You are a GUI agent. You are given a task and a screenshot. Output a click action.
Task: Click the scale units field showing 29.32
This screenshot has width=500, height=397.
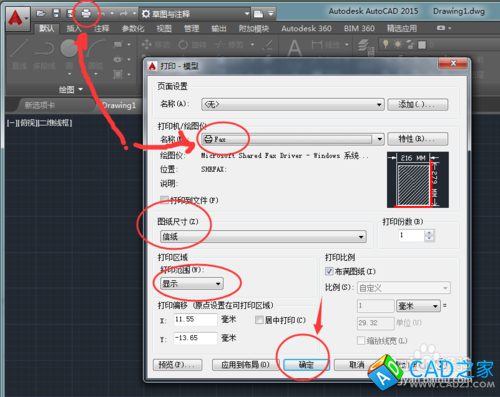376,323
